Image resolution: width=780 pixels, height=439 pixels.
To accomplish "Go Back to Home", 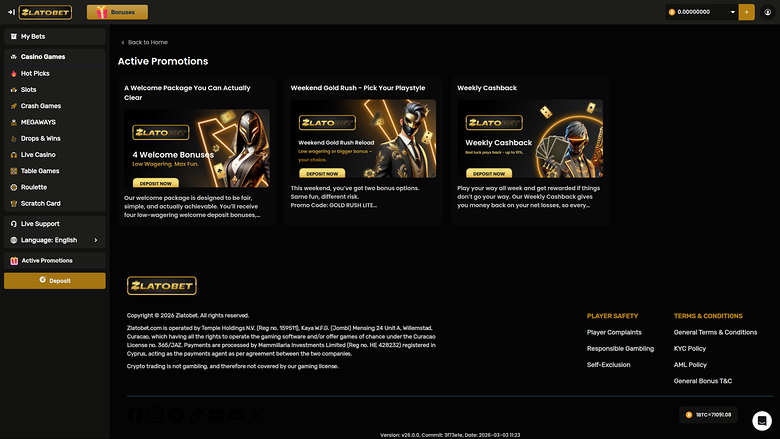I will [x=144, y=42].
